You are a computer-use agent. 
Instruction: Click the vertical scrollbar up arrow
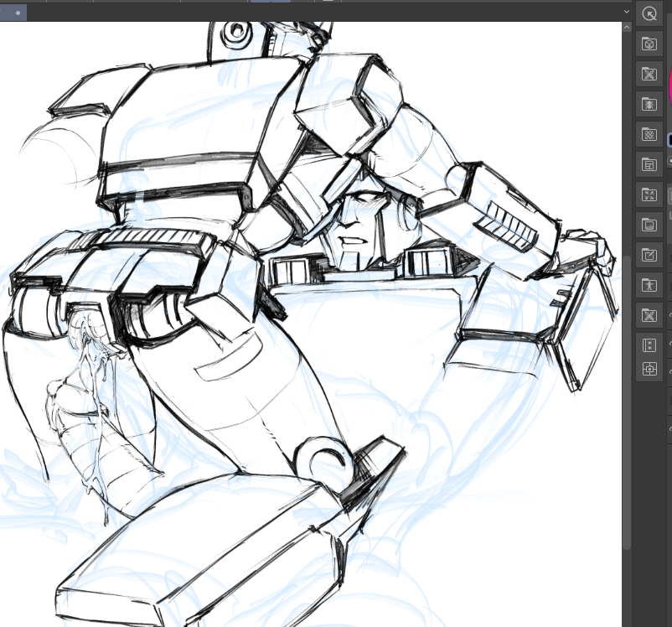(x=627, y=27)
